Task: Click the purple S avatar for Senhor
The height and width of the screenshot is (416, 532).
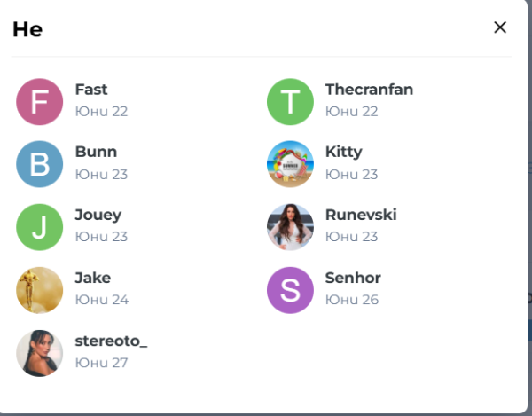Action: click(x=290, y=290)
